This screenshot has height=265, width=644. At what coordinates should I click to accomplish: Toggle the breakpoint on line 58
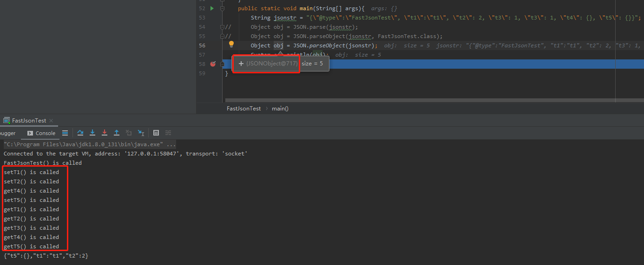coord(213,64)
